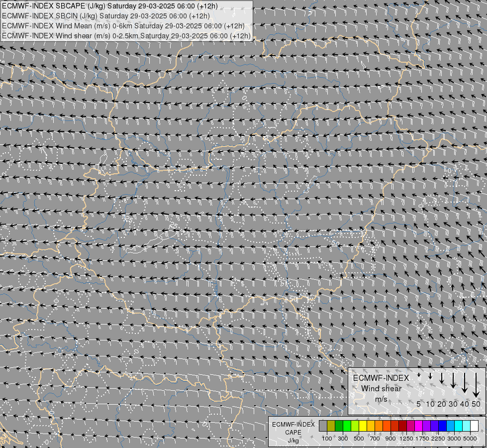Click the '700' CAPE scale label
This screenshot has height=448, width=487.
click(x=375, y=439)
